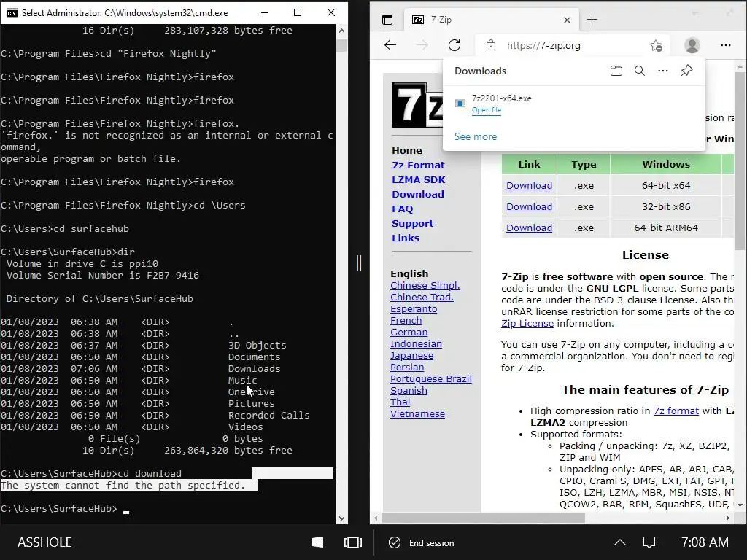Open the FAQ page

(x=402, y=209)
